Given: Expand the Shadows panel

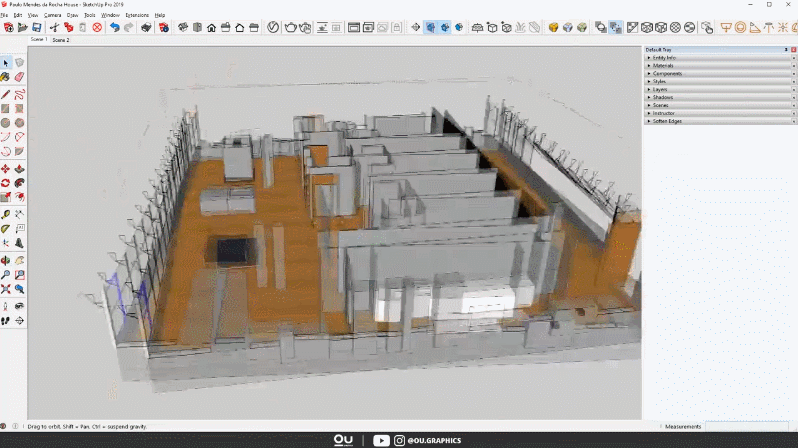Looking at the screenshot, I should click(663, 97).
